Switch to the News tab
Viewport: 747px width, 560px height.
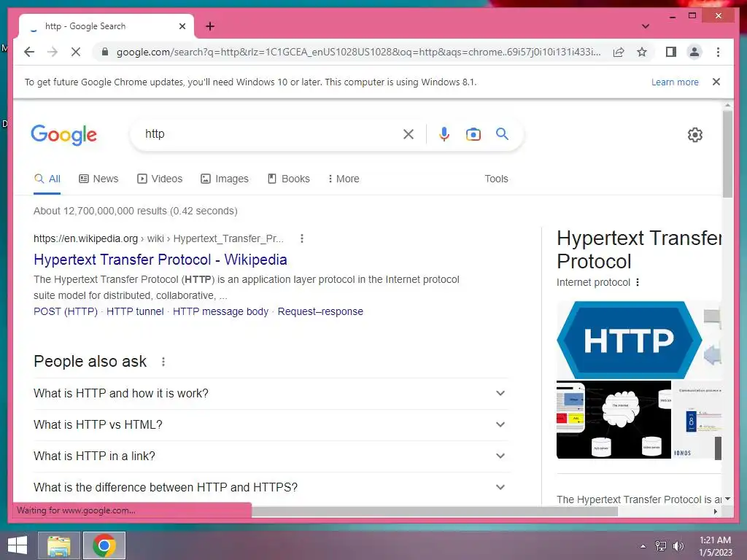(98, 179)
